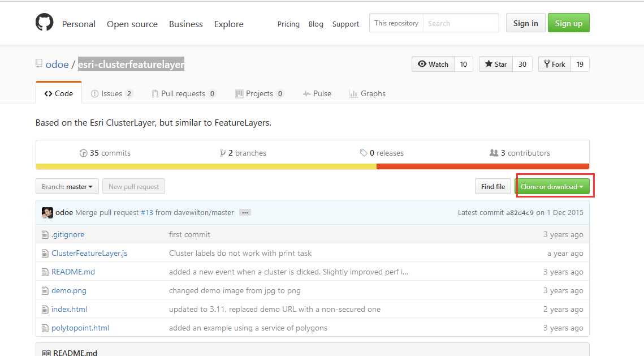The height and width of the screenshot is (356, 644).
Task: Open the Projects tab
Action: (x=259, y=93)
